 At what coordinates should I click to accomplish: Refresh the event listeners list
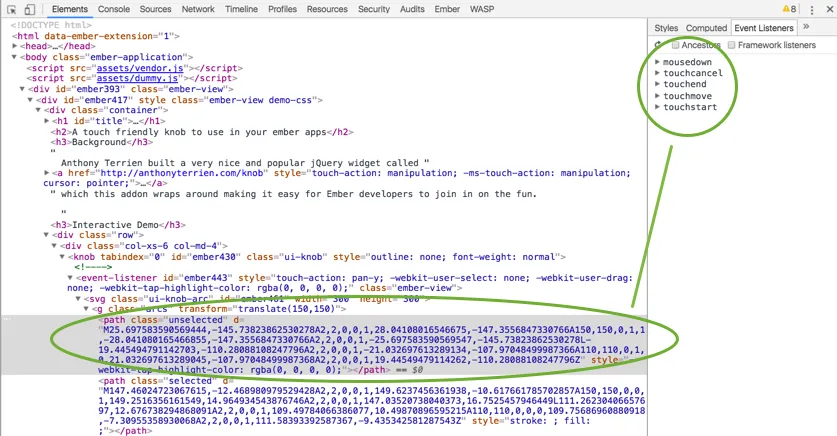click(x=658, y=45)
